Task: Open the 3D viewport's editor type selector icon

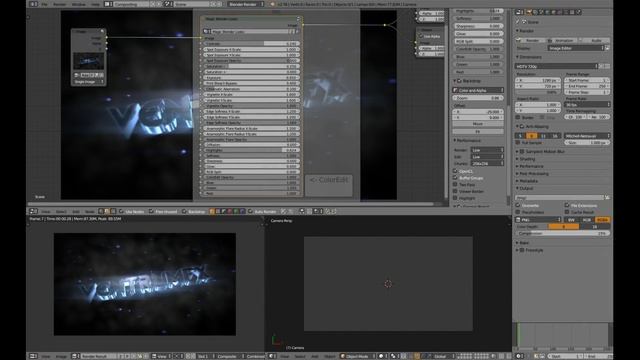Action: click(272, 356)
